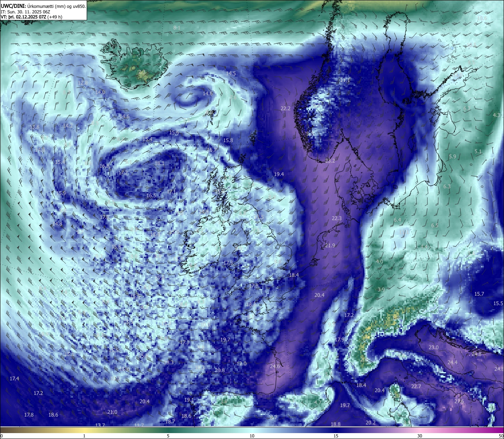This screenshot has height=439, width=504.
Task: Click the 18.3 value label
Action: coord(169,362)
